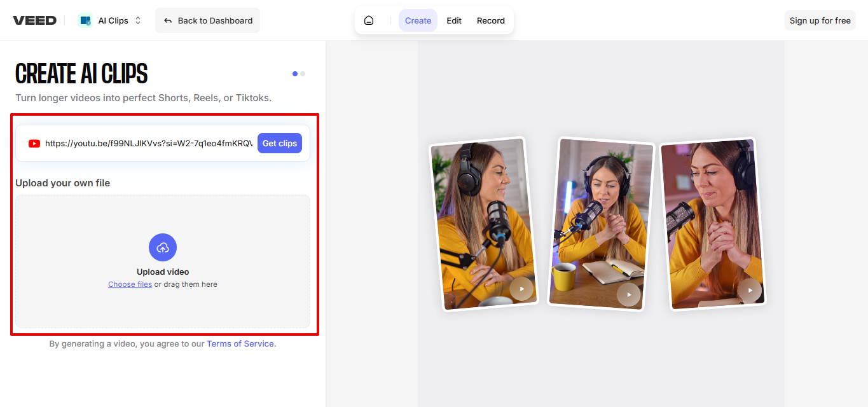Image resolution: width=868 pixels, height=407 pixels.
Task: Click Sign up for free
Action: click(x=820, y=20)
